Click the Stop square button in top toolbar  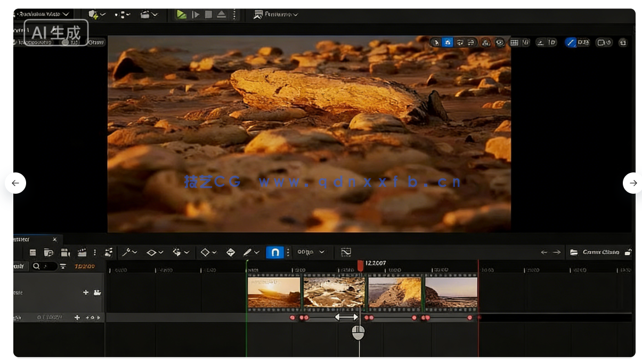point(209,15)
